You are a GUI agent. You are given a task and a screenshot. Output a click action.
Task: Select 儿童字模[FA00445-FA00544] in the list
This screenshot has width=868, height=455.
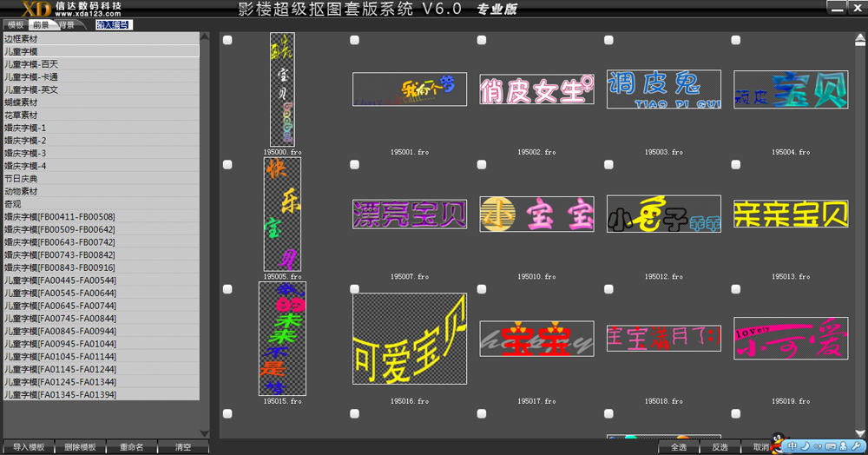pyautogui.click(x=102, y=280)
